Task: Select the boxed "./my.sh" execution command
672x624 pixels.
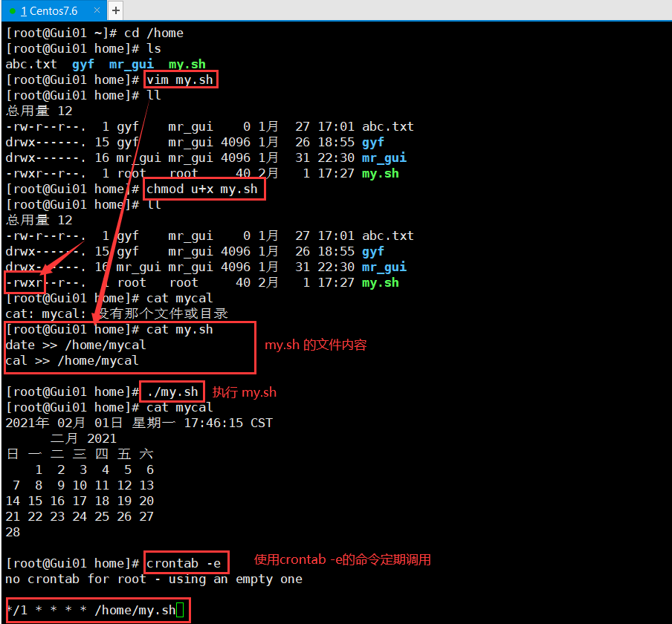Action: (x=172, y=391)
